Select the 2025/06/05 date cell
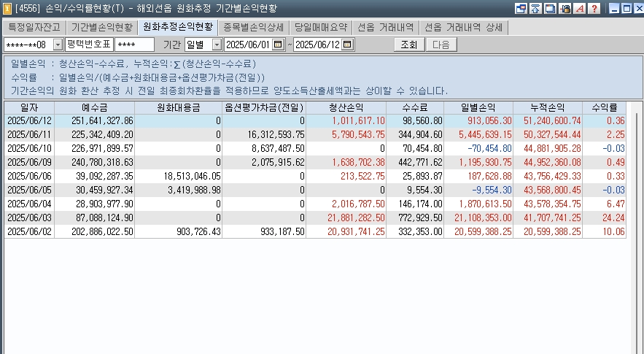The height and width of the screenshot is (354, 644). pyautogui.click(x=29, y=190)
